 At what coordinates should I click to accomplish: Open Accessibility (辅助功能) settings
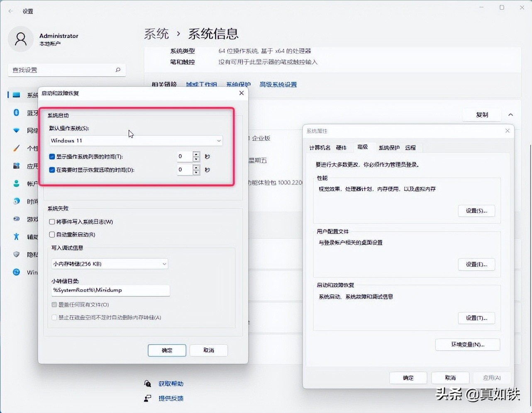[x=16, y=236]
